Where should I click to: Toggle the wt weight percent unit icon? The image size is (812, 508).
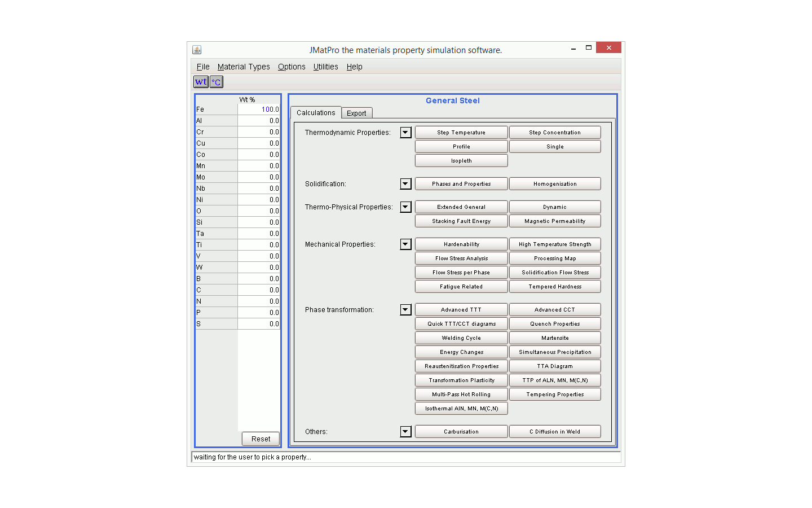201,82
